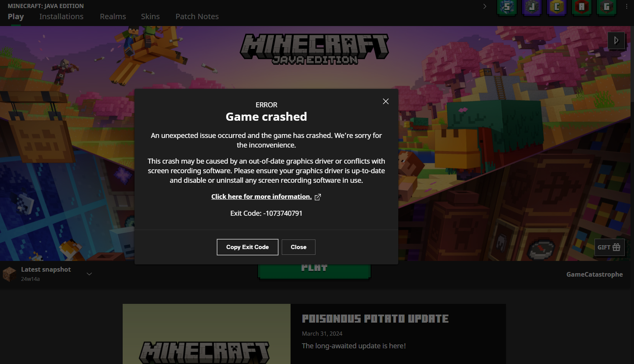Click the GameCatastrophe username

pyautogui.click(x=595, y=274)
